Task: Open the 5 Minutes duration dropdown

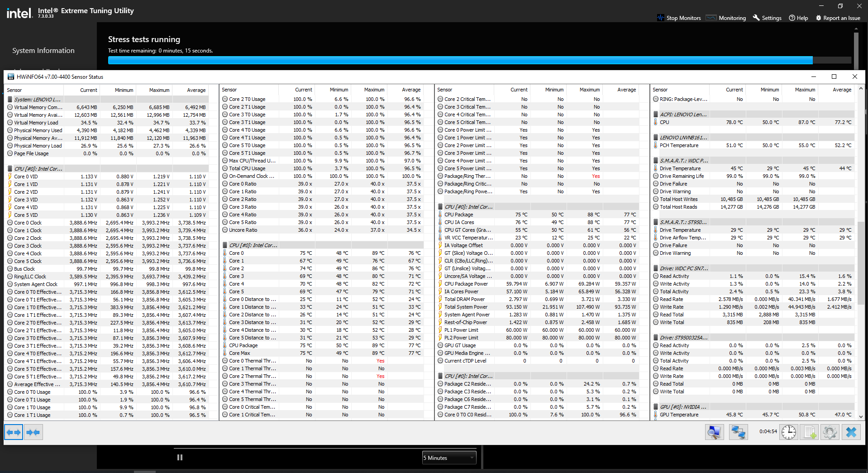Action: coord(449,458)
